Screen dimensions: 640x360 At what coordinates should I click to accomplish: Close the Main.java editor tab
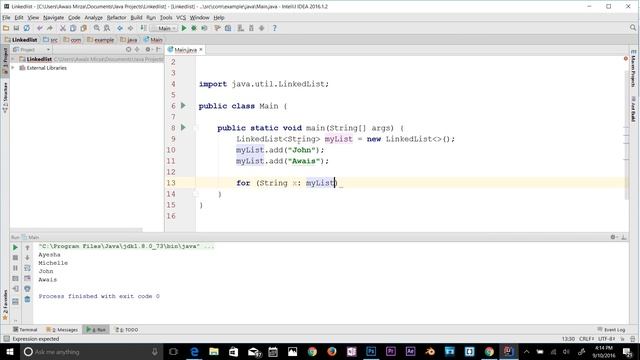point(201,49)
